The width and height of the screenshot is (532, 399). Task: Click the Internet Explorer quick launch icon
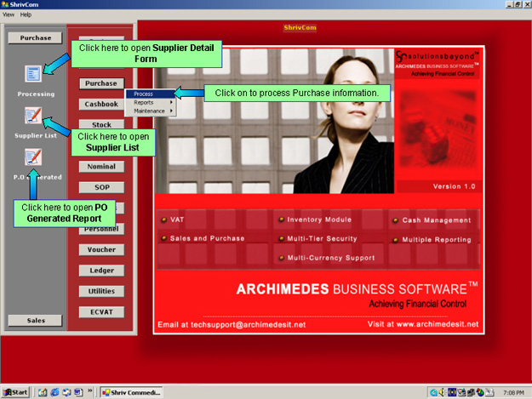(x=54, y=392)
